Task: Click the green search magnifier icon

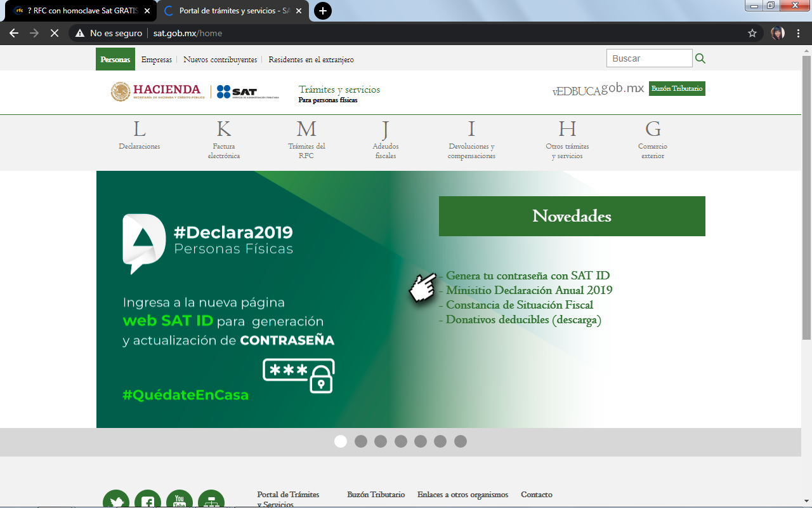Action: pos(700,58)
